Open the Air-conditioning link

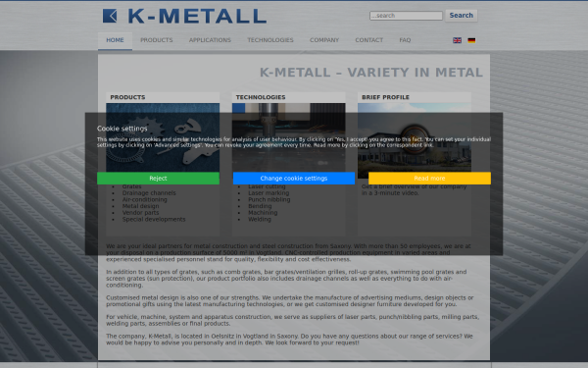[x=145, y=199]
